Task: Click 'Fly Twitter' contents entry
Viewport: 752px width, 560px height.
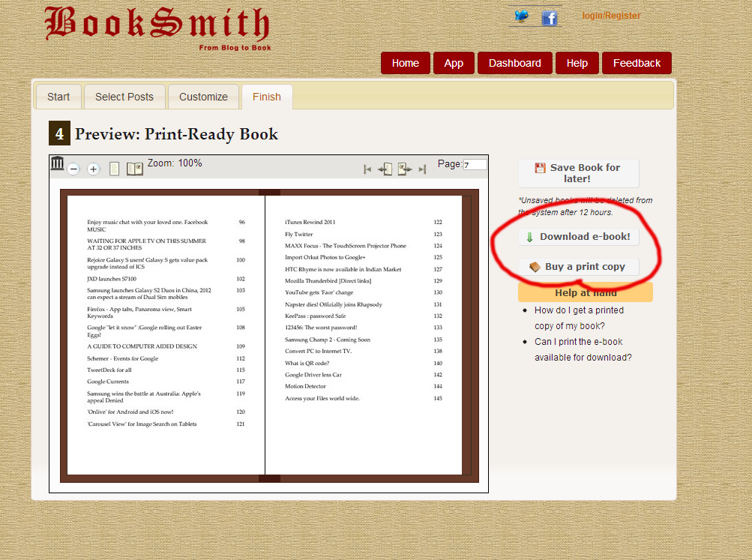Action: [298, 235]
